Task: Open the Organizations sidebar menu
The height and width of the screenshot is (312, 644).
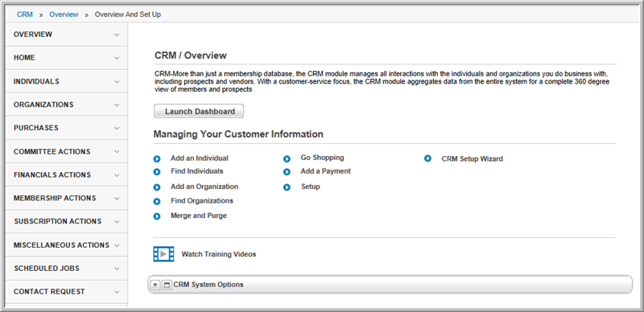Action: coord(66,105)
